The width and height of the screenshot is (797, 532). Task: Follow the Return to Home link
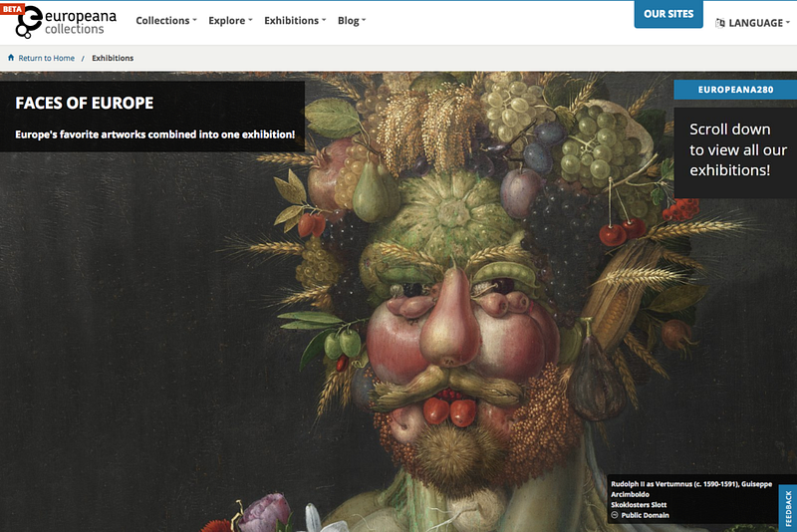click(46, 58)
